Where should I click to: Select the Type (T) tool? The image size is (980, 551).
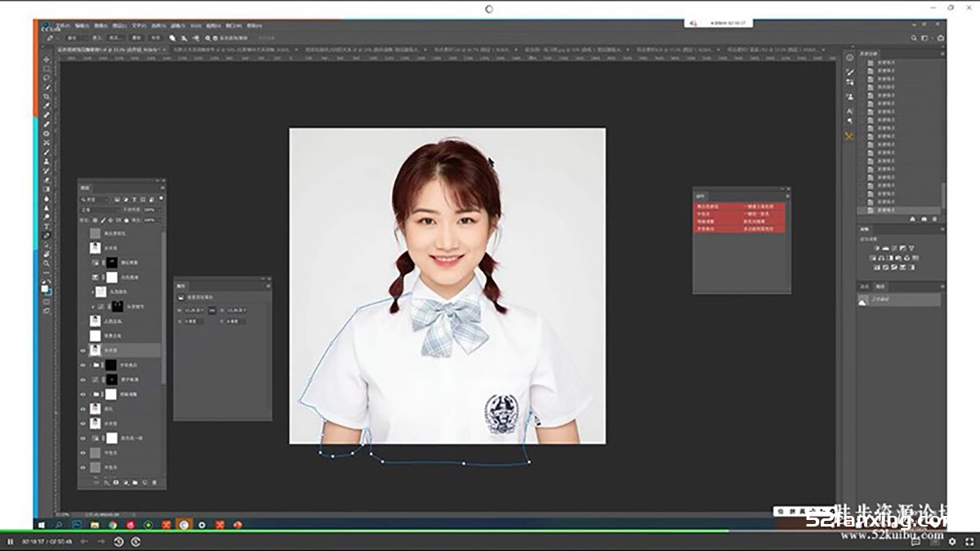[47, 226]
